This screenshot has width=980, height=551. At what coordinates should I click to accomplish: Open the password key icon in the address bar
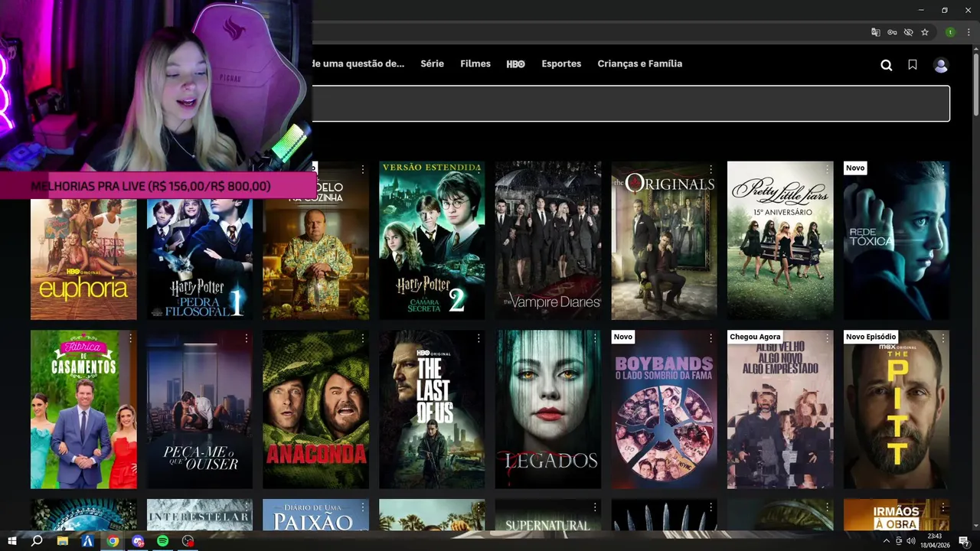[892, 32]
